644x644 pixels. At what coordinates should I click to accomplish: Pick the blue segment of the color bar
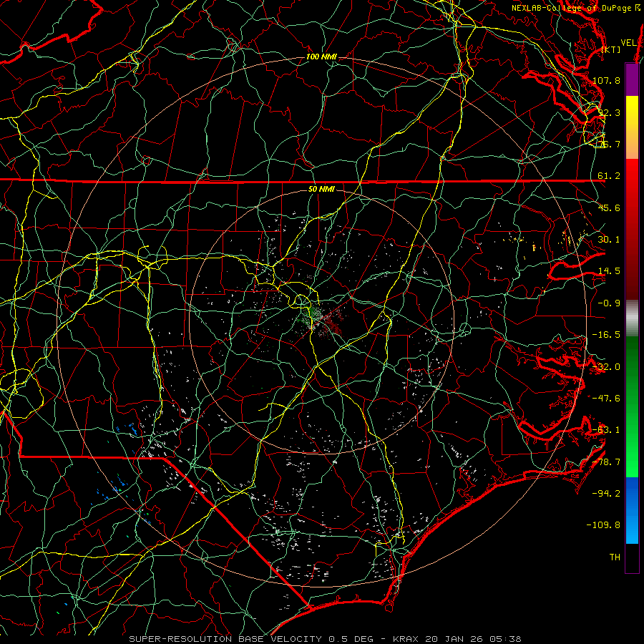pos(632,510)
